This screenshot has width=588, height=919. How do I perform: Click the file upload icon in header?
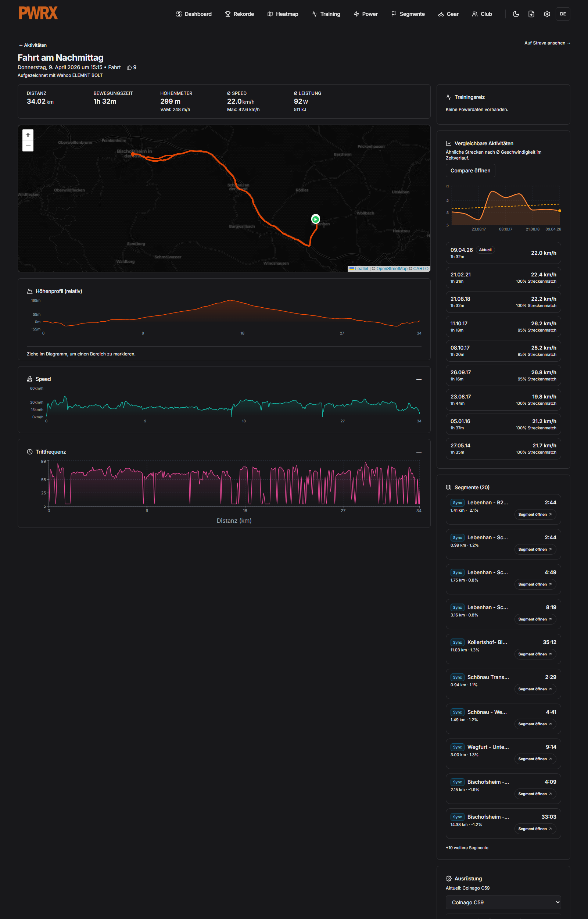pyautogui.click(x=531, y=14)
